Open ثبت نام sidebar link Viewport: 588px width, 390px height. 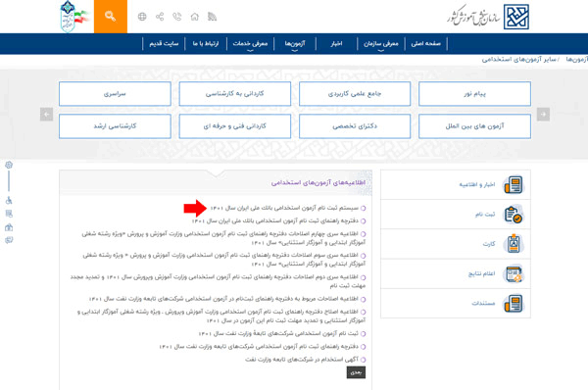tap(485, 215)
